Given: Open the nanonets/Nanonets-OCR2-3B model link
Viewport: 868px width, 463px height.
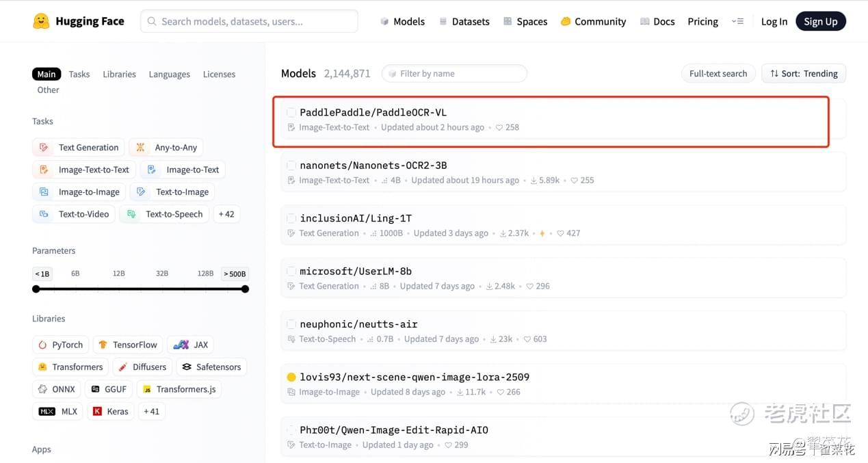Looking at the screenshot, I should 373,166.
